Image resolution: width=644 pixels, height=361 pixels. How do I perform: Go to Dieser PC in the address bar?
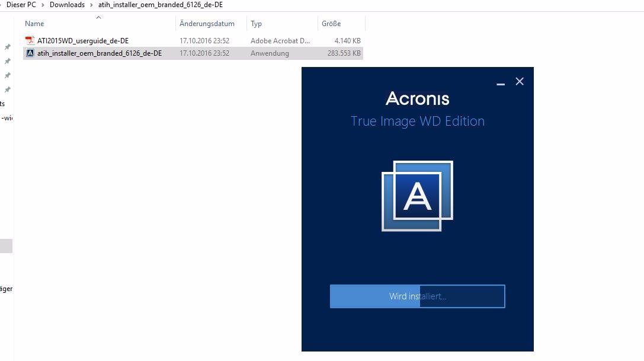click(21, 5)
